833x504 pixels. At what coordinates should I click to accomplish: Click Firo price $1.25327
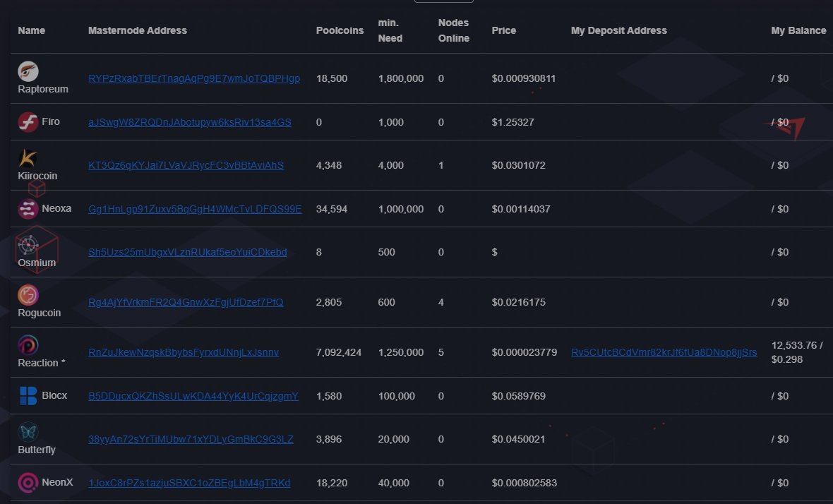click(513, 122)
